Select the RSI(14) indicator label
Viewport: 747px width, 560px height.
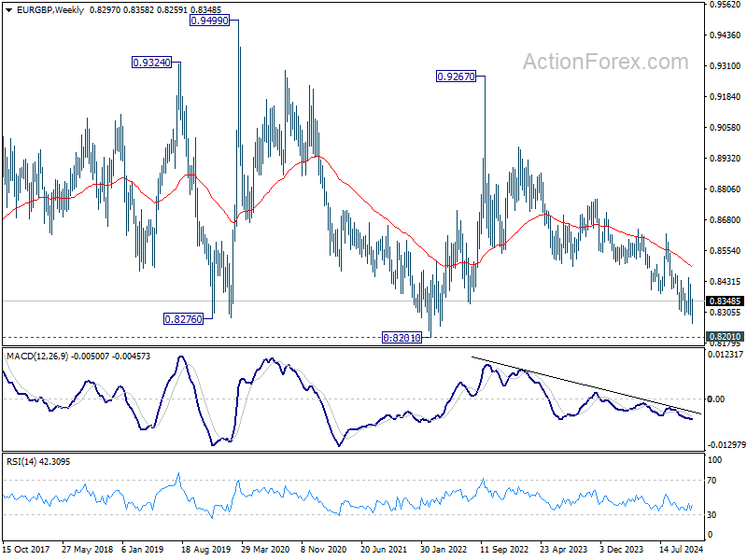pos(21,461)
